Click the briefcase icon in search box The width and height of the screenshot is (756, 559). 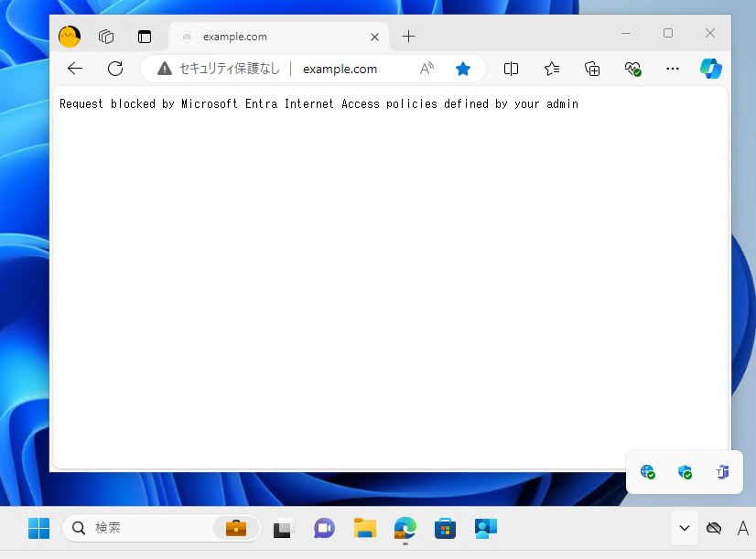tap(236, 528)
